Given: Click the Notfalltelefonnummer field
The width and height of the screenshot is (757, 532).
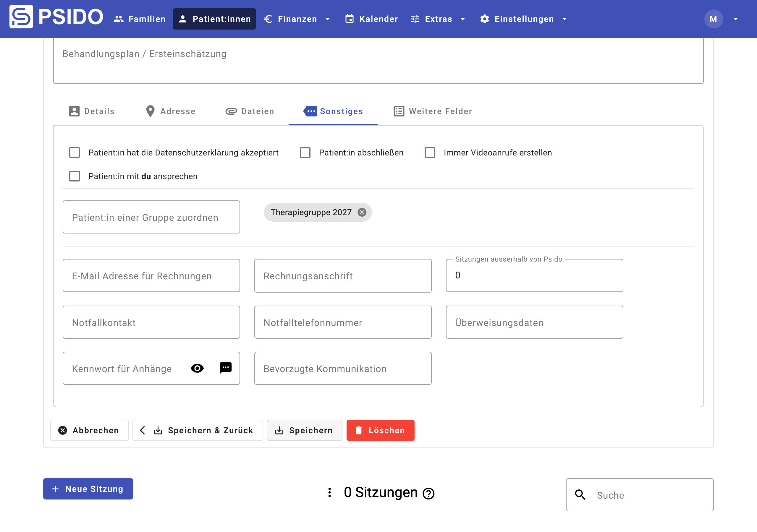Looking at the screenshot, I should (x=343, y=322).
